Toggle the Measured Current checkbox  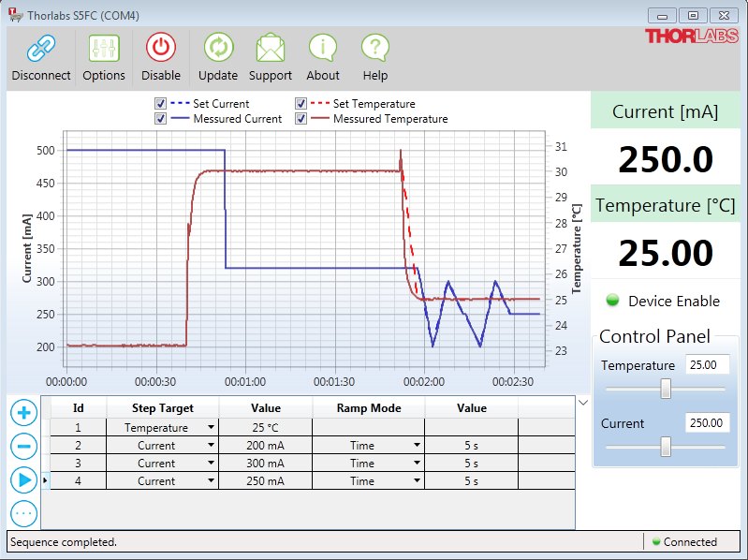(160, 119)
